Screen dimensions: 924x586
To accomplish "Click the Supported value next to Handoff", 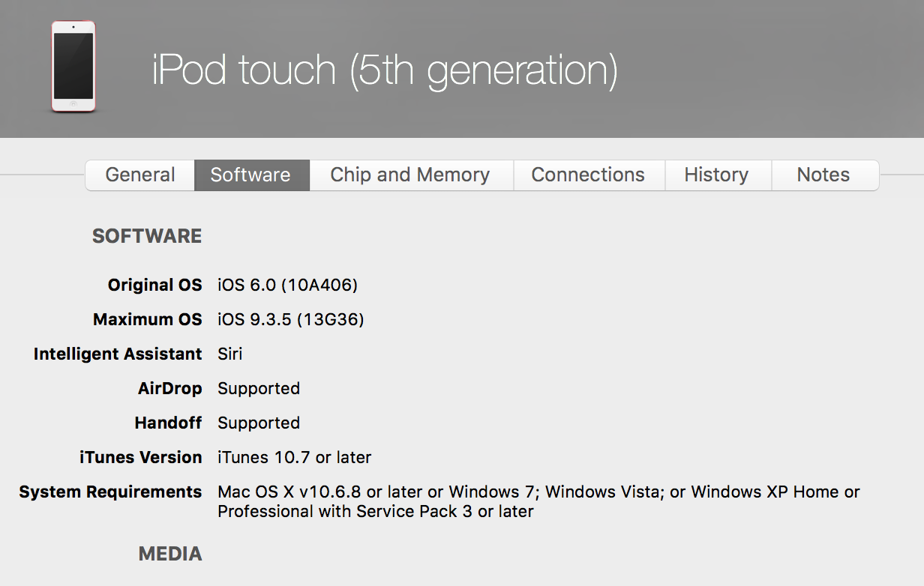I will [x=259, y=423].
